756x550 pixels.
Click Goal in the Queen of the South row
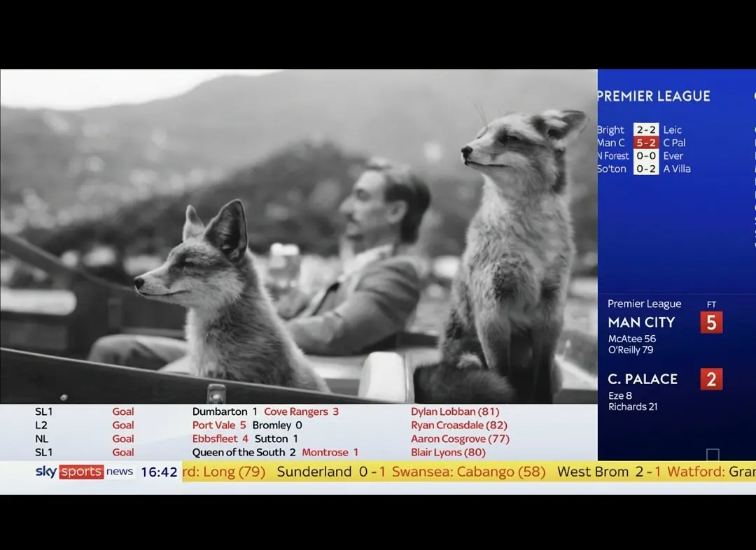(x=123, y=452)
